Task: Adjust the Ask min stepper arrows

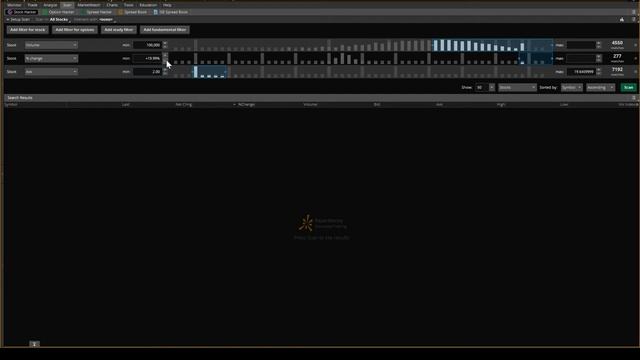Action: 165,71
